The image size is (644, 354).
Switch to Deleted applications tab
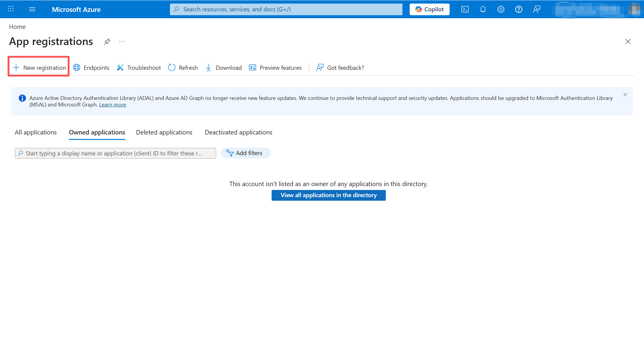[x=164, y=132]
